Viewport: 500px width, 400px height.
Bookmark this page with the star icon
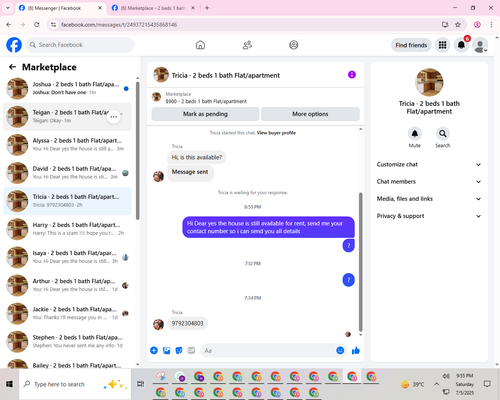click(x=458, y=24)
